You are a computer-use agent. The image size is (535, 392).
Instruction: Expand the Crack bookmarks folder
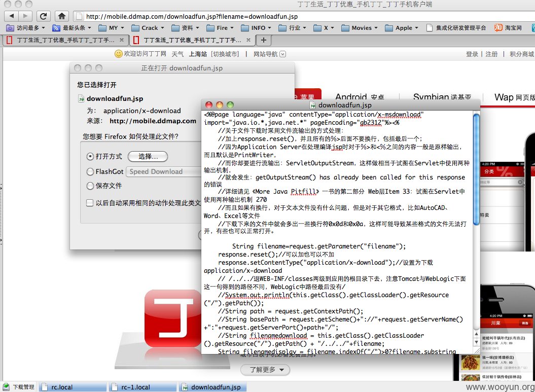pyautogui.click(x=148, y=28)
